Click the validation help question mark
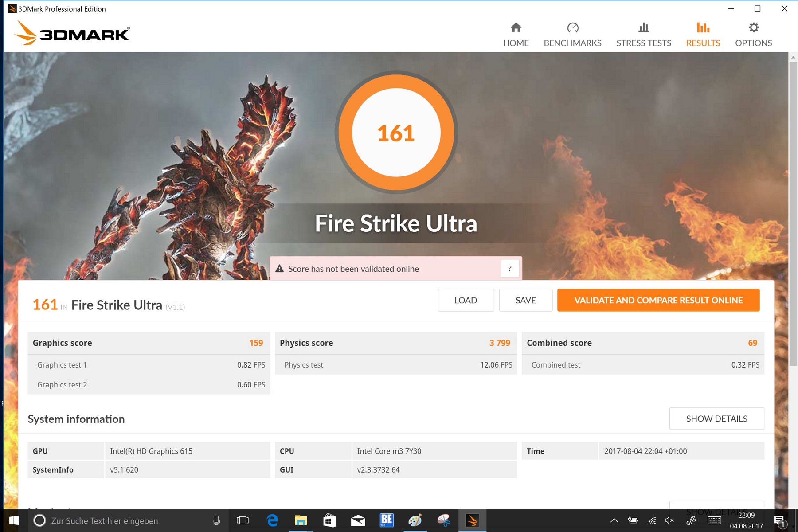 click(510, 269)
